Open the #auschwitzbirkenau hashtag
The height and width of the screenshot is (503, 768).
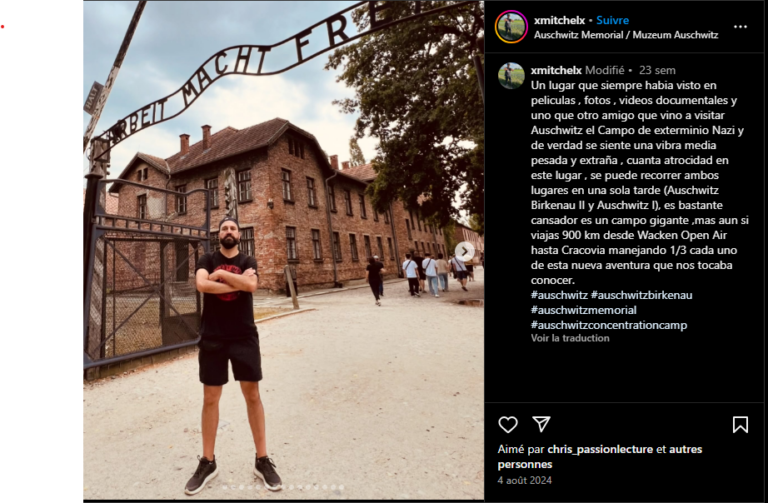pos(642,295)
